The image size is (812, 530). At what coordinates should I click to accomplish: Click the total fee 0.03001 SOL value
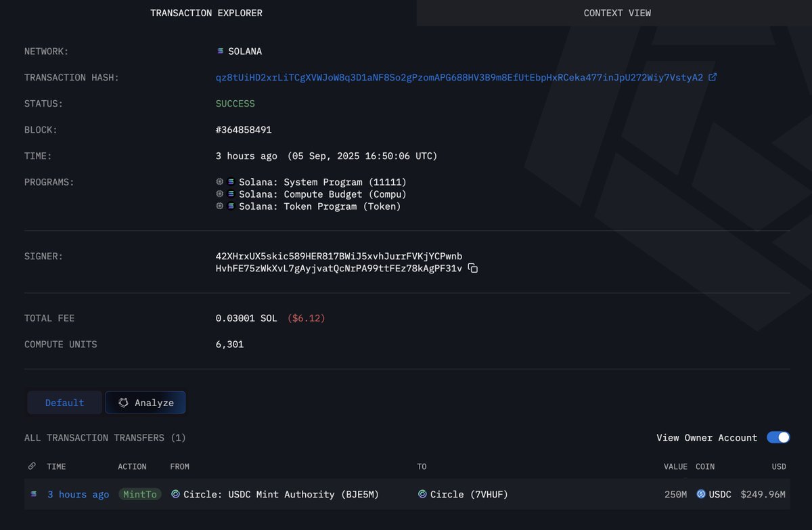tap(246, 318)
